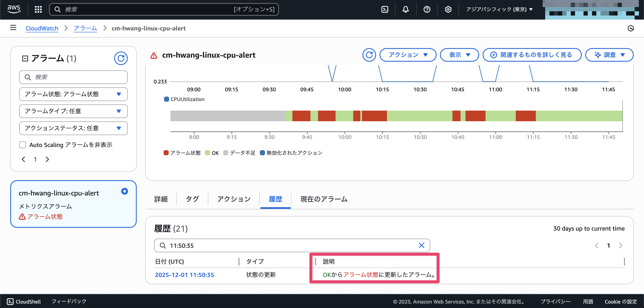Open the 2025-12-01 11:50:35 history entry
Screen dimensions: 644x308
click(x=184, y=275)
